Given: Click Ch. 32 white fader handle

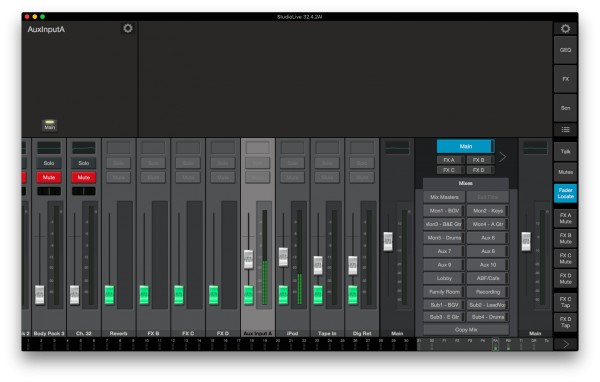Looking at the screenshot, I should (x=74, y=294).
